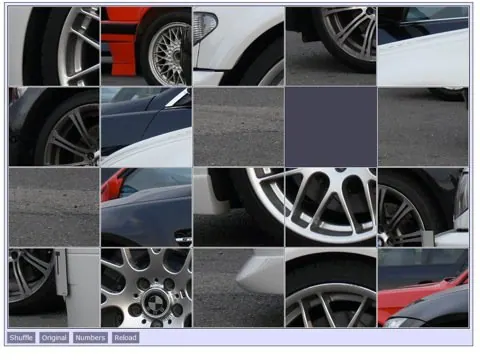The image size is (480, 360).
Task: Move the asphalt tile right of the empty slot
Action: pyautogui.click(x=423, y=127)
